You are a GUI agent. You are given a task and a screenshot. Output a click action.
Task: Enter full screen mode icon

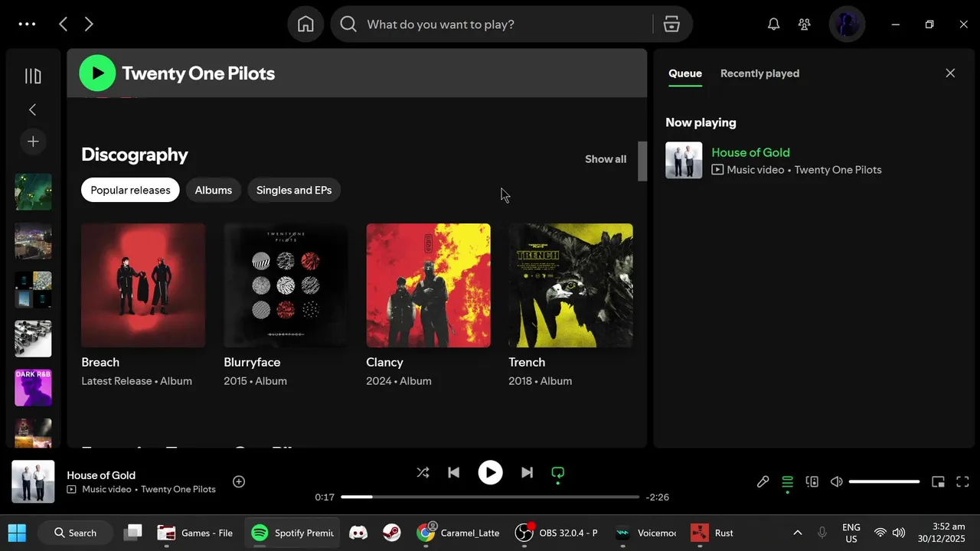tap(963, 481)
